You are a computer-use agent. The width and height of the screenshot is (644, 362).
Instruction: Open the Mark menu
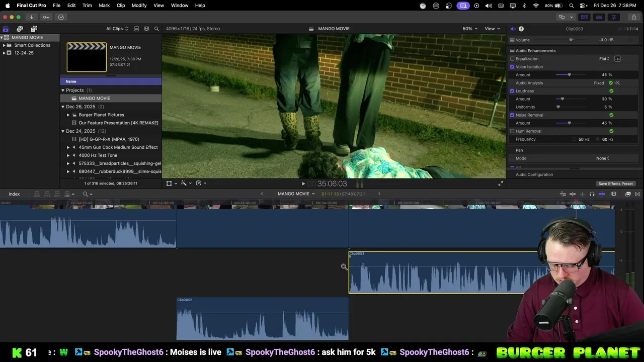coord(104,6)
